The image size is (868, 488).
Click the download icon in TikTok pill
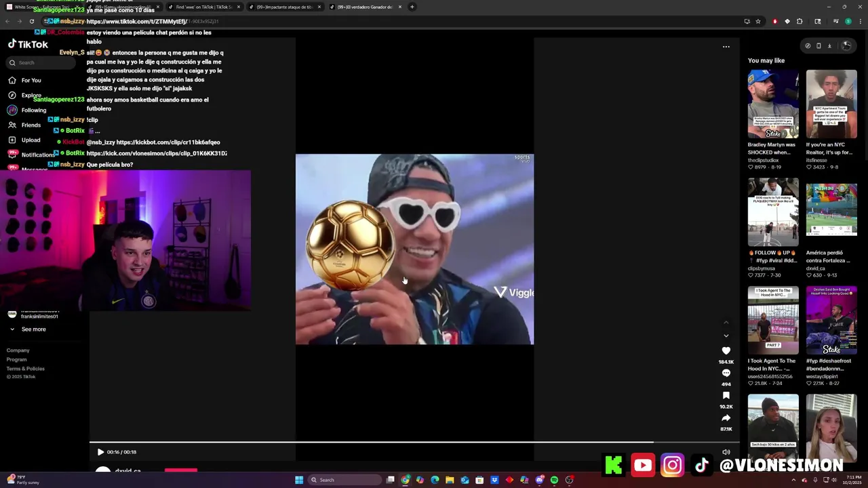pyautogui.click(x=829, y=46)
